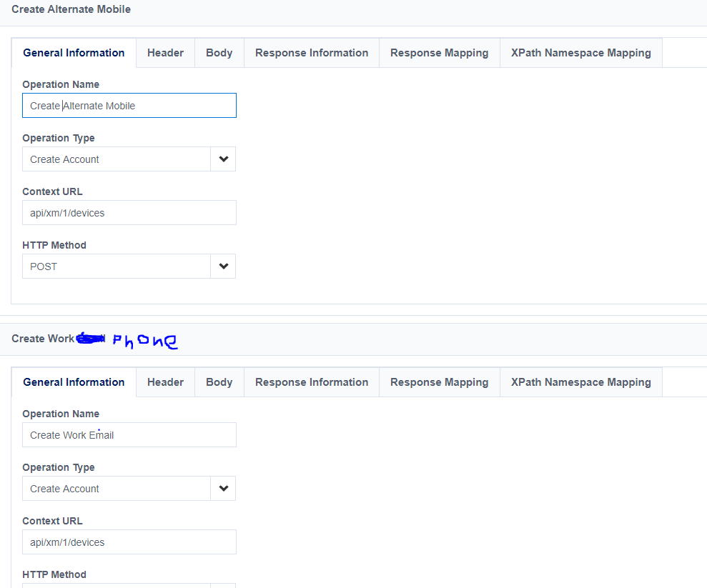707x588 pixels.
Task: Select Response Mapping tab in Create Work section
Action: click(x=439, y=382)
